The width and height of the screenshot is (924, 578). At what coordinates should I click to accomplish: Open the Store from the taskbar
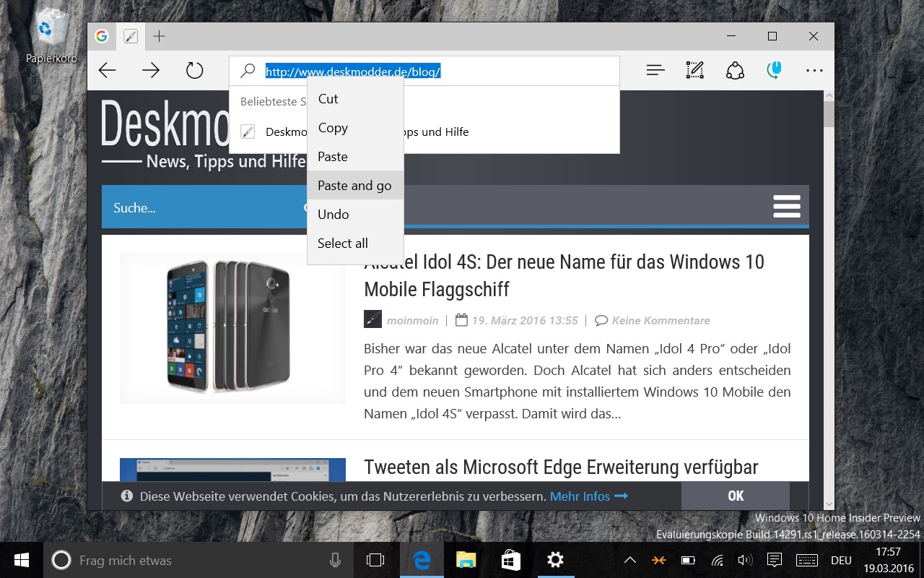tap(510, 560)
